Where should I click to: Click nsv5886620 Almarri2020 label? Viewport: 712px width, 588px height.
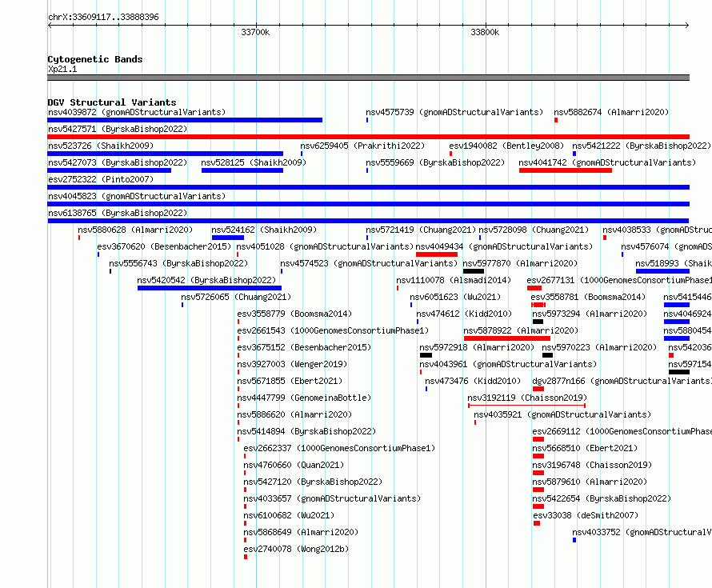(294, 414)
